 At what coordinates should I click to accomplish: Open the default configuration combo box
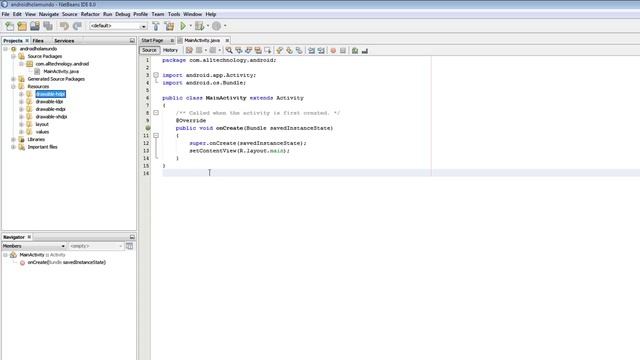point(118,26)
